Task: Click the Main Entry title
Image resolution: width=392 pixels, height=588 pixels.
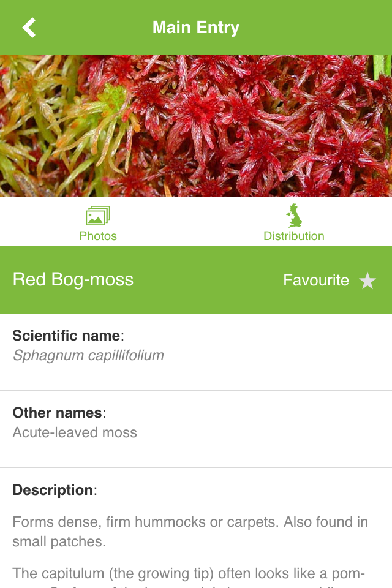Action: 196,28
